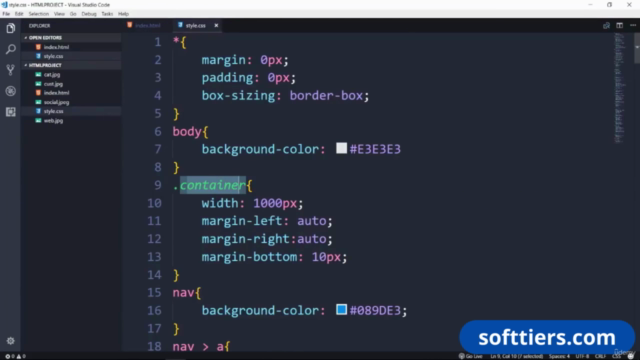
Task: Click the nav selector on line 15
Action: (183, 292)
